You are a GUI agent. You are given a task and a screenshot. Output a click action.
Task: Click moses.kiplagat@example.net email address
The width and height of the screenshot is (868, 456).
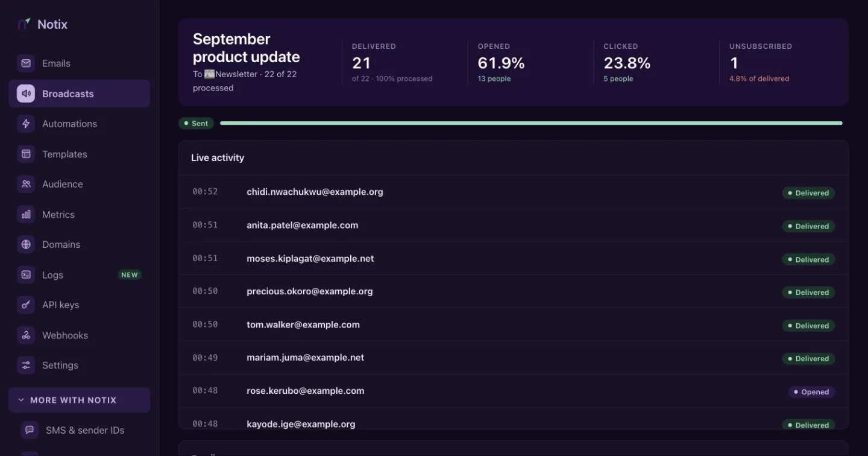pyautogui.click(x=310, y=258)
